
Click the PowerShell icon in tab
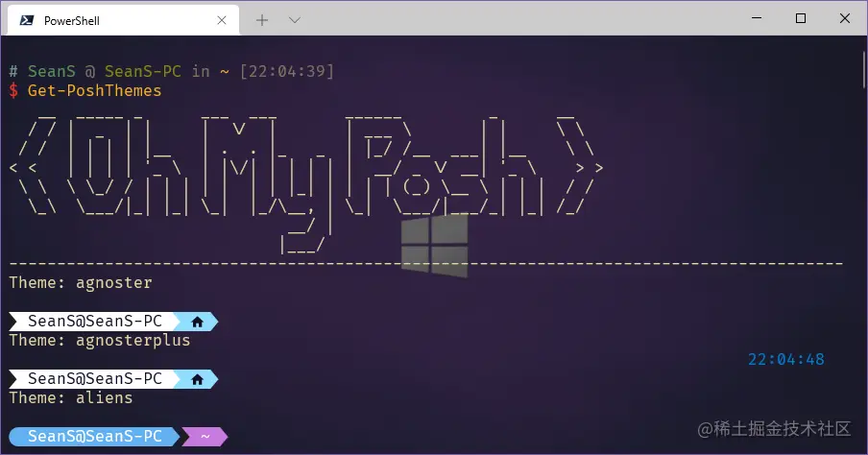[x=27, y=20]
